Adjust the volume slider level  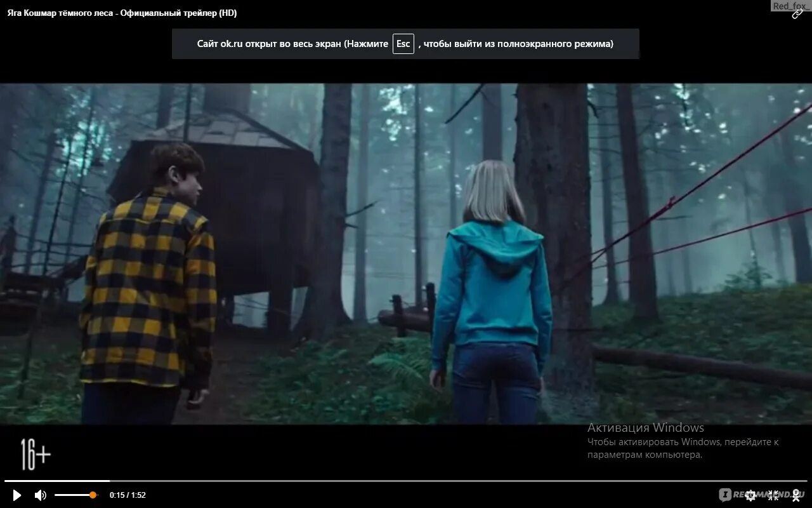(75, 495)
